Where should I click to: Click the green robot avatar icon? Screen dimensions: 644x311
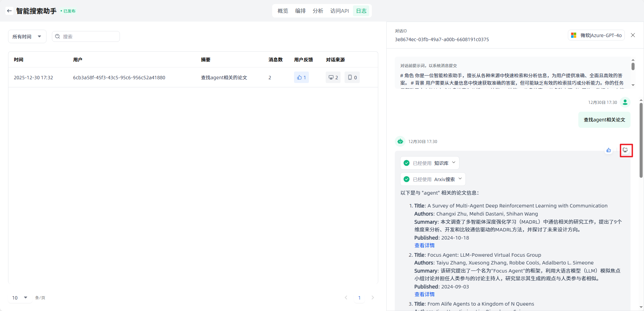(400, 141)
